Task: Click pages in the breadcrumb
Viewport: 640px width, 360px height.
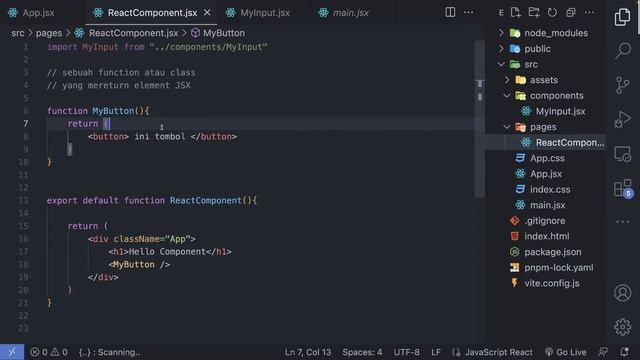Action: (x=49, y=33)
